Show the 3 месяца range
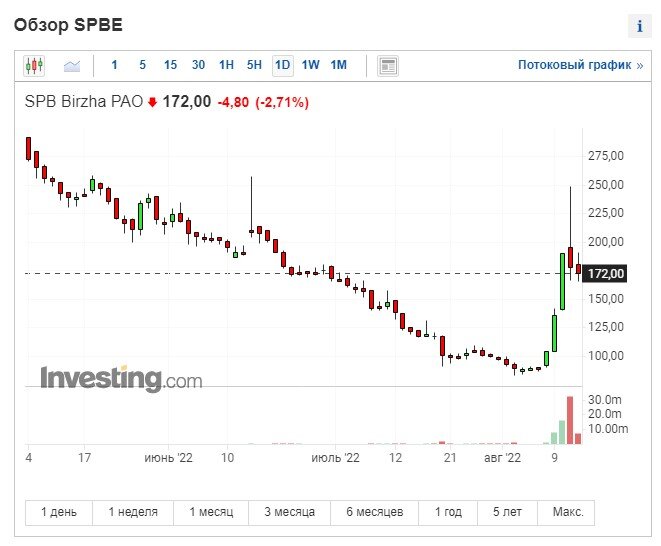The height and width of the screenshot is (546, 661). [290, 512]
